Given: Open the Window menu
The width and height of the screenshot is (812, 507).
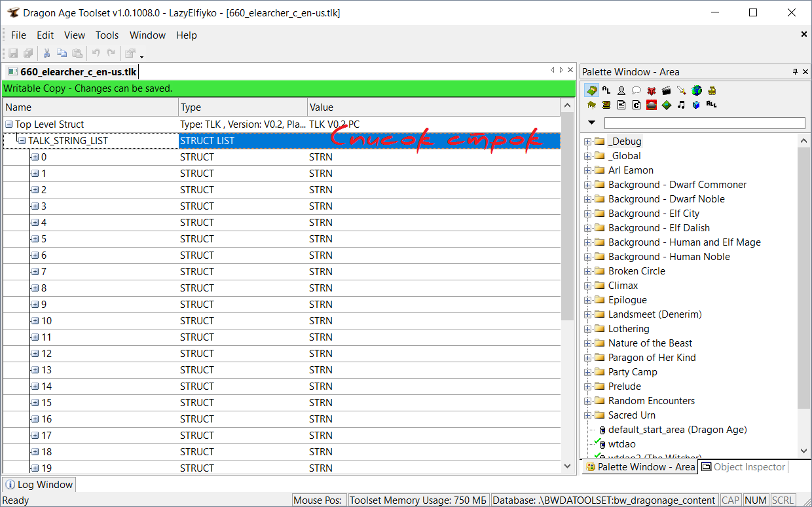Looking at the screenshot, I should 148,35.
